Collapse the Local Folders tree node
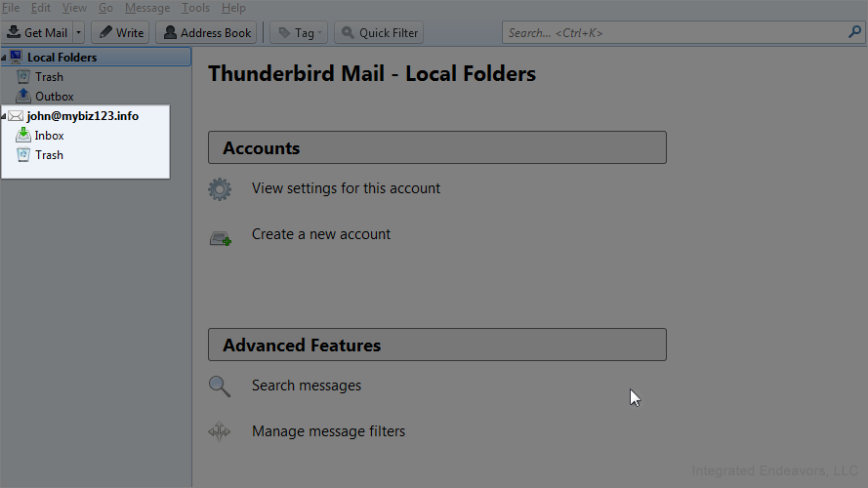The image size is (868, 488). (4, 58)
